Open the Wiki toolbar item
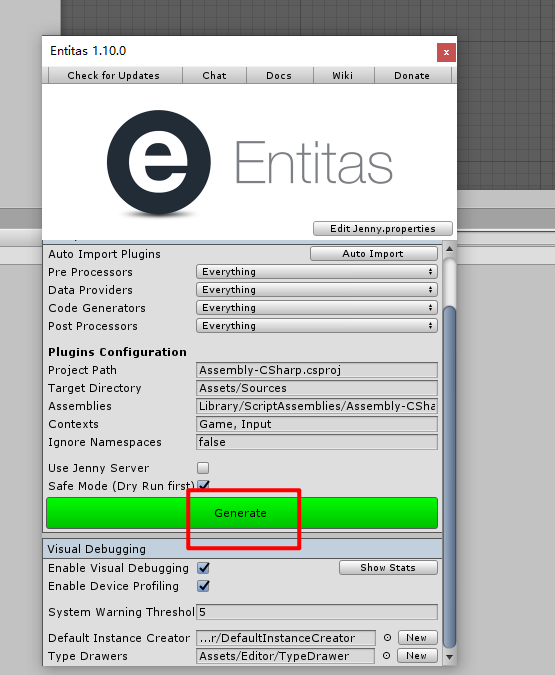Viewport: 555px width, 675px height. (x=343, y=75)
